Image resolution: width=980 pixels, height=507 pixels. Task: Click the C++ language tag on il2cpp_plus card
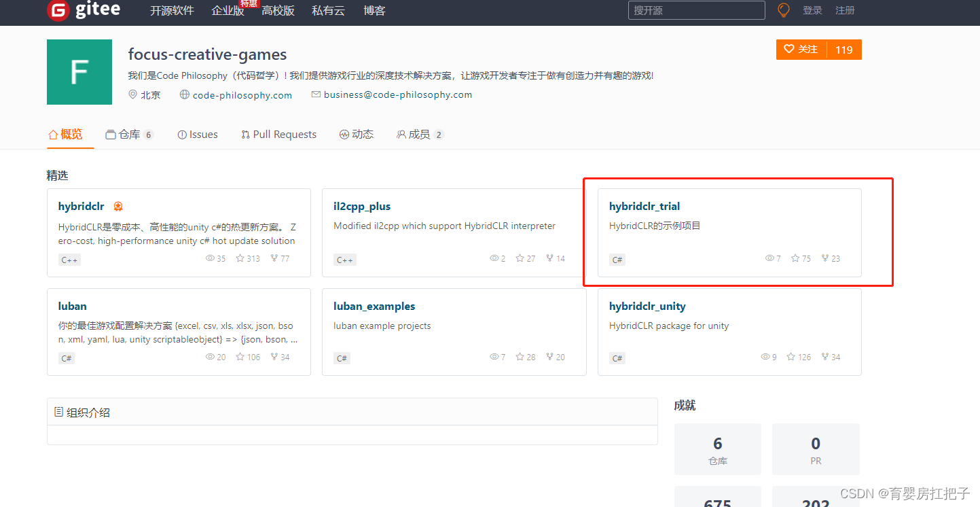(345, 260)
